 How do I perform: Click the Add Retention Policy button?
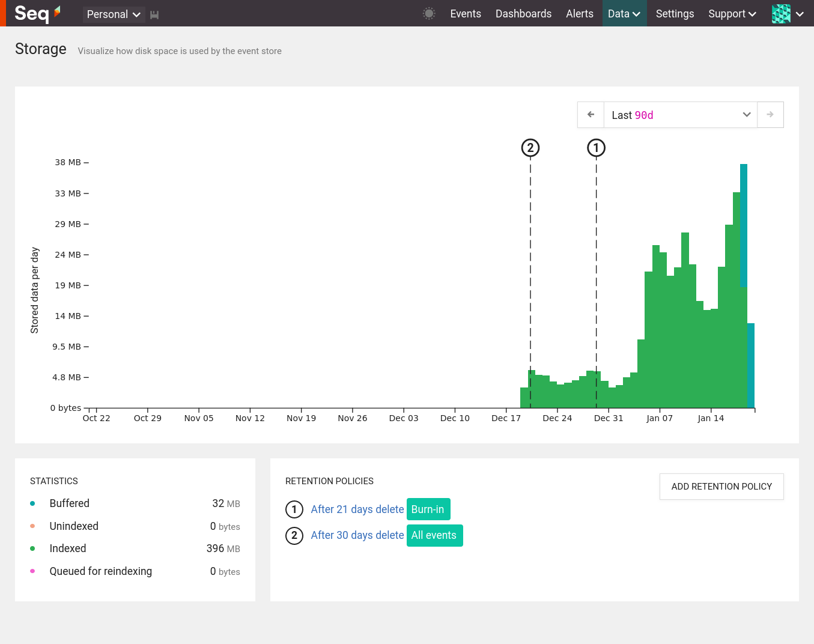coord(721,487)
